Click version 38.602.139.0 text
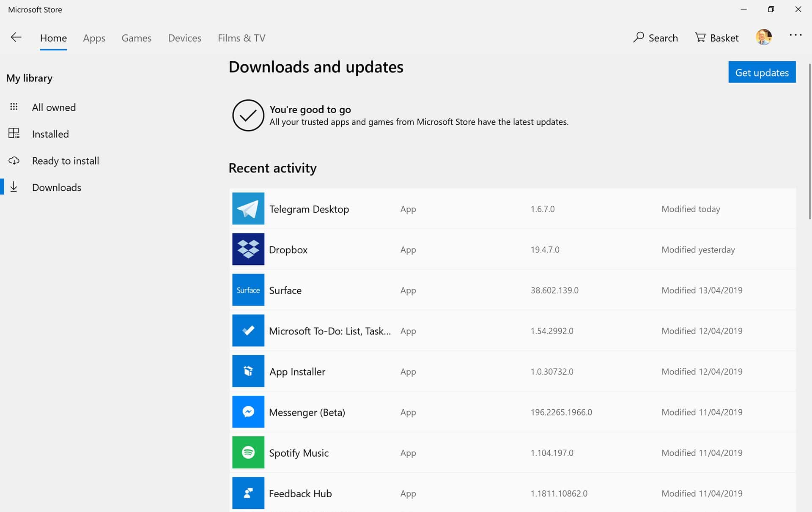812x512 pixels. pos(554,290)
